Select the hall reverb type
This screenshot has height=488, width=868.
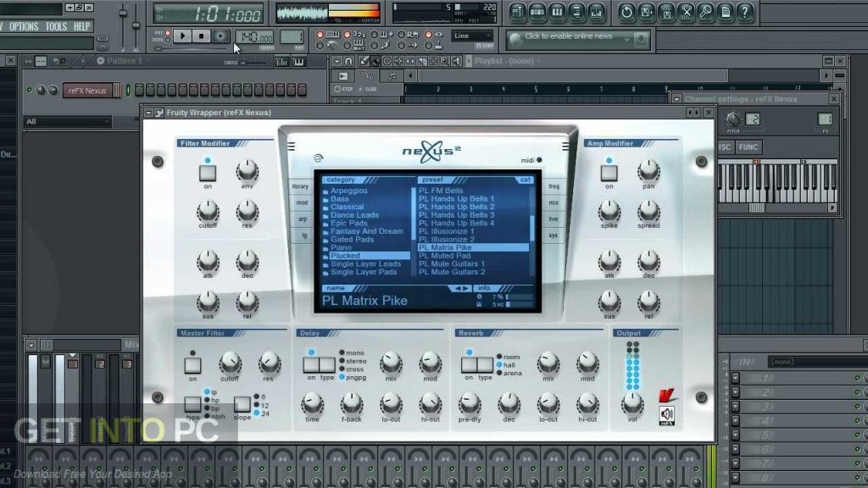pos(506,365)
